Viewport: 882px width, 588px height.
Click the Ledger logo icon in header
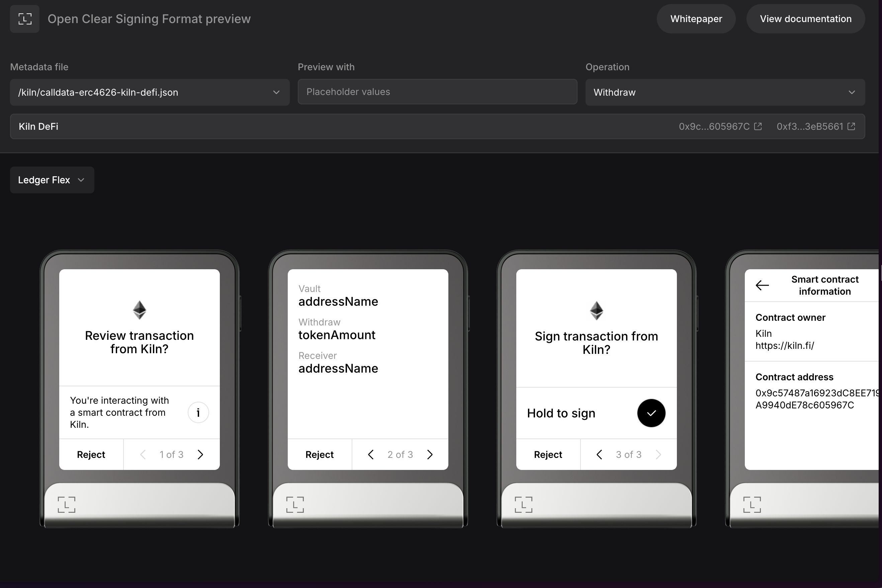point(25,19)
